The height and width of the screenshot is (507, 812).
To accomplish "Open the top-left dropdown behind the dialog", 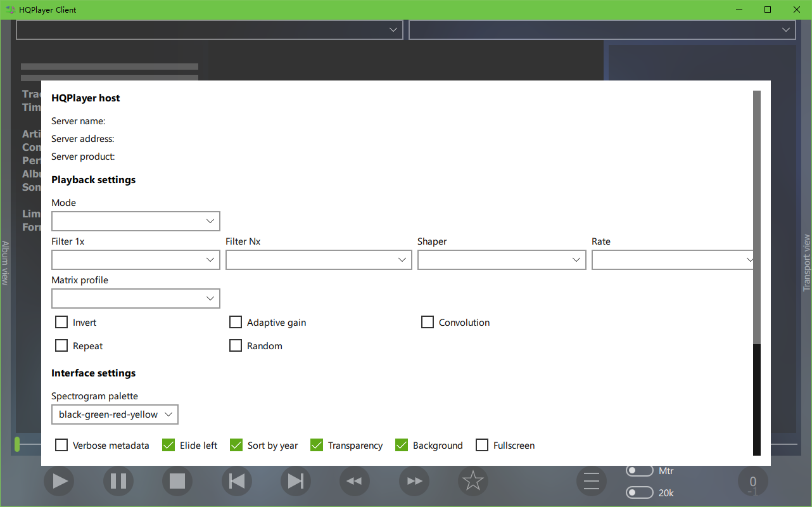I will 209,29.
